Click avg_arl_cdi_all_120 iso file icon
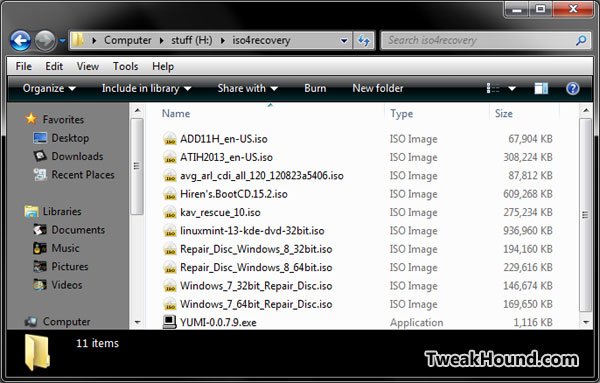Image resolution: width=600 pixels, height=383 pixels. [170, 175]
